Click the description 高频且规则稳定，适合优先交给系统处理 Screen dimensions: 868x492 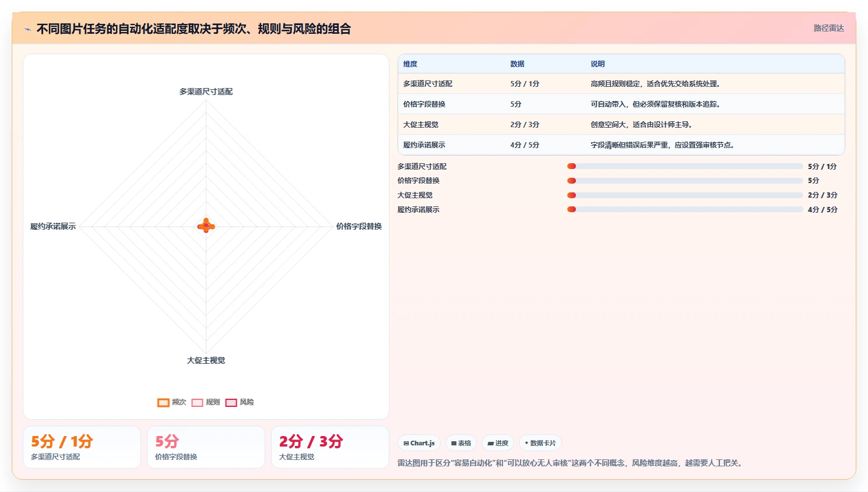coord(656,84)
